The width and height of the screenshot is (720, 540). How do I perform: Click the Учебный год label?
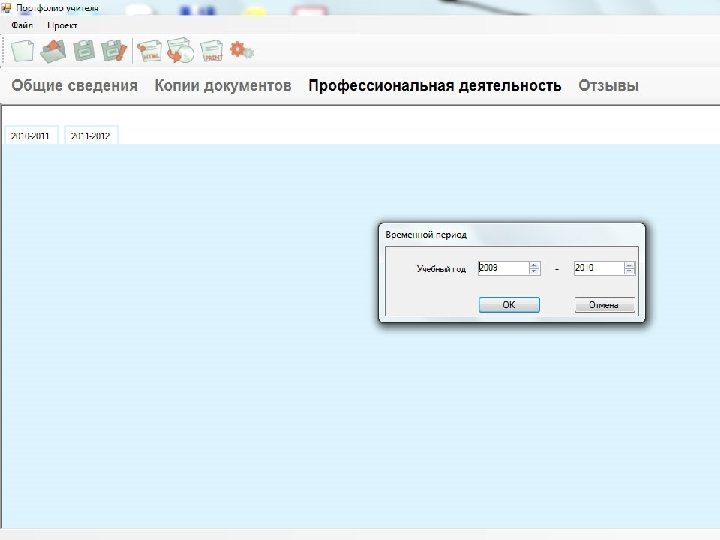(x=441, y=269)
